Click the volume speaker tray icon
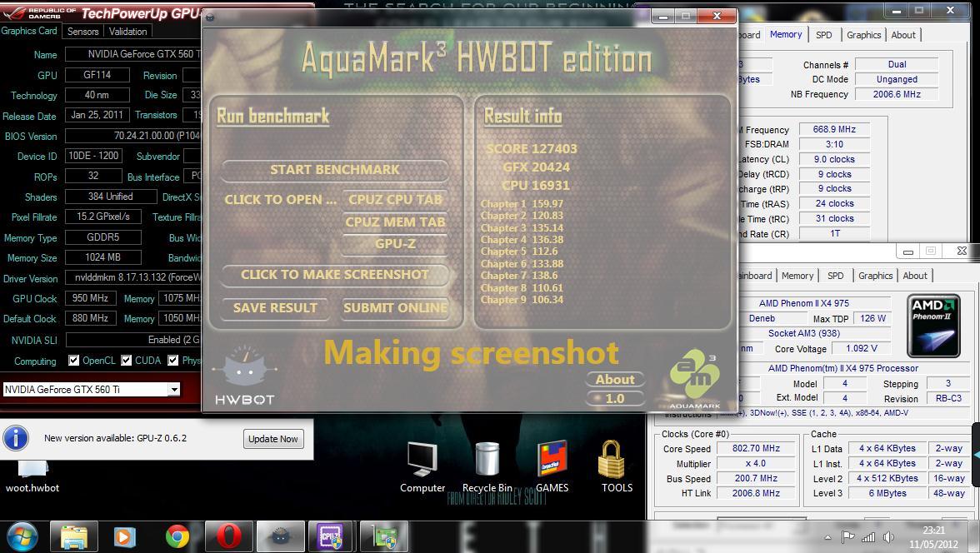 pyautogui.click(x=888, y=537)
